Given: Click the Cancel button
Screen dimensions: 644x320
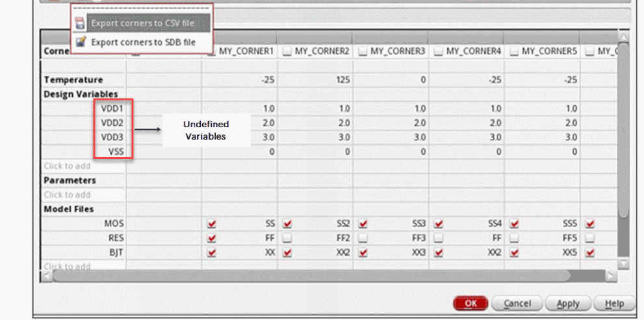Looking at the screenshot, I should coord(517,304).
